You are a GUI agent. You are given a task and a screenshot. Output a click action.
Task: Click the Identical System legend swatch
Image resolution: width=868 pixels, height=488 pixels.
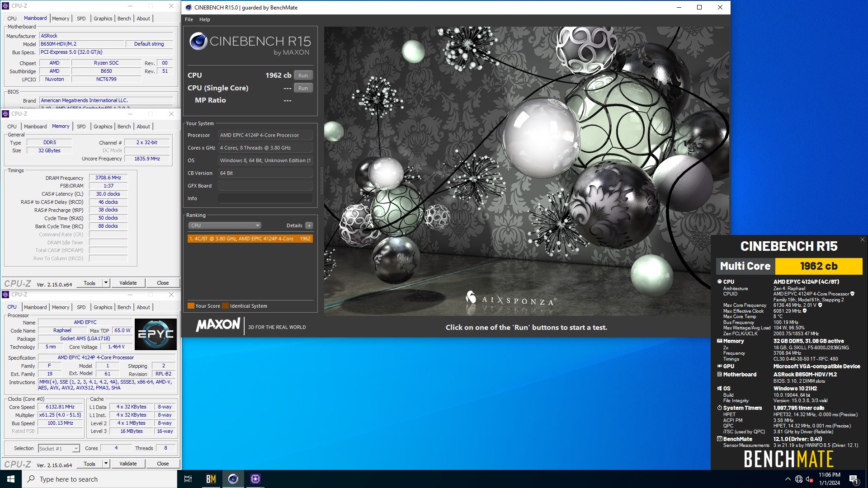coord(225,306)
